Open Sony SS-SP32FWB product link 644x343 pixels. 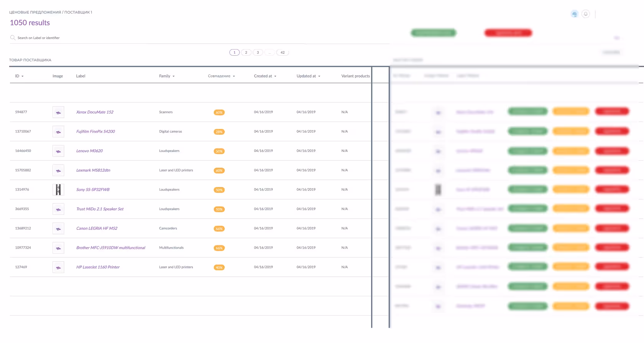[x=93, y=190]
